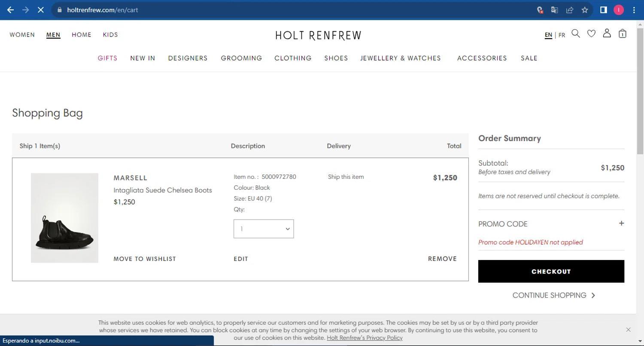Click the Holt Renfrew logo

(x=318, y=35)
